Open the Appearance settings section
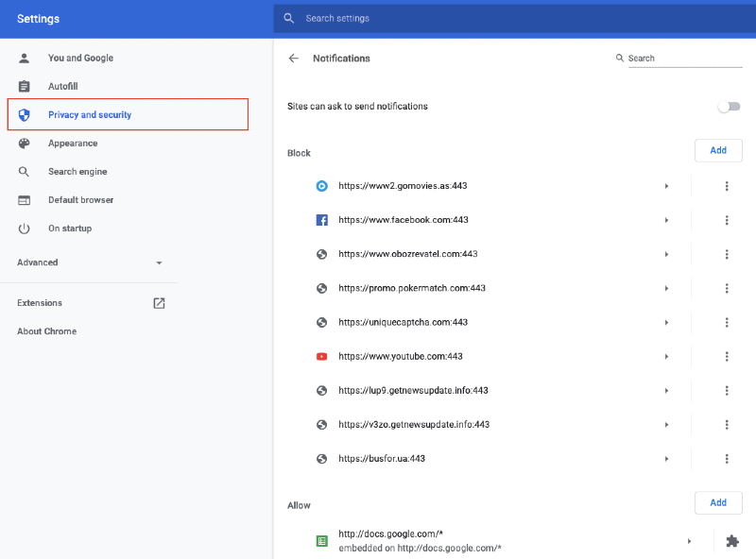The height and width of the screenshot is (559, 756). [x=73, y=144]
